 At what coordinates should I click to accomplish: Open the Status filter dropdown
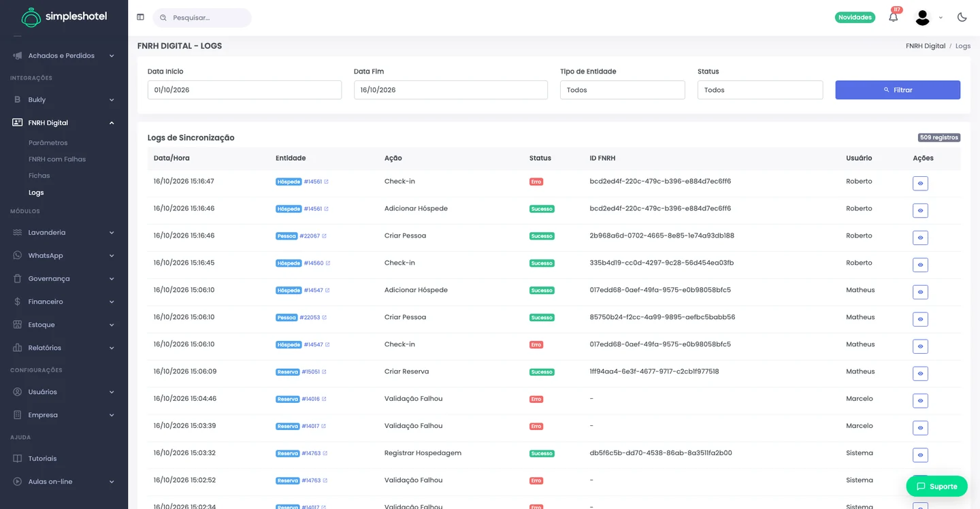(x=760, y=90)
